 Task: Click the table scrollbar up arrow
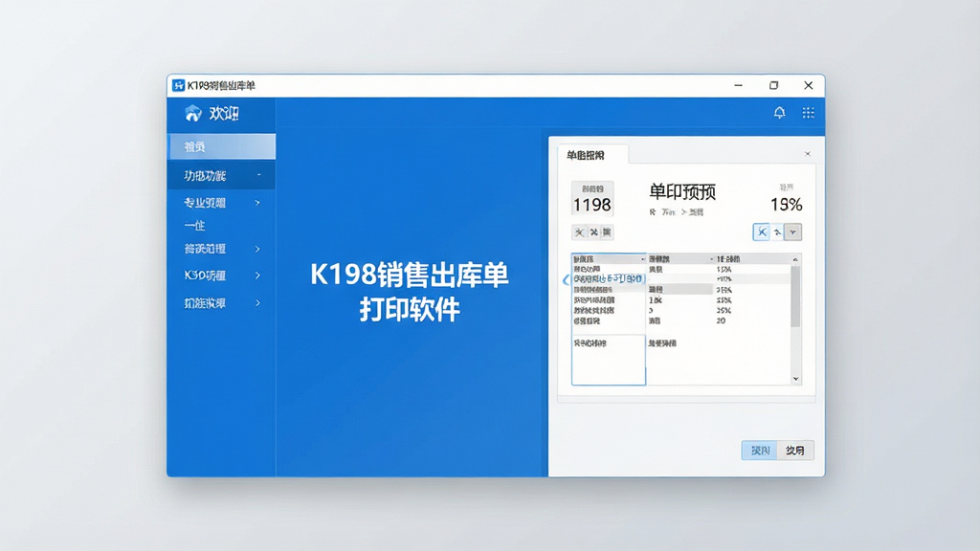click(x=795, y=260)
